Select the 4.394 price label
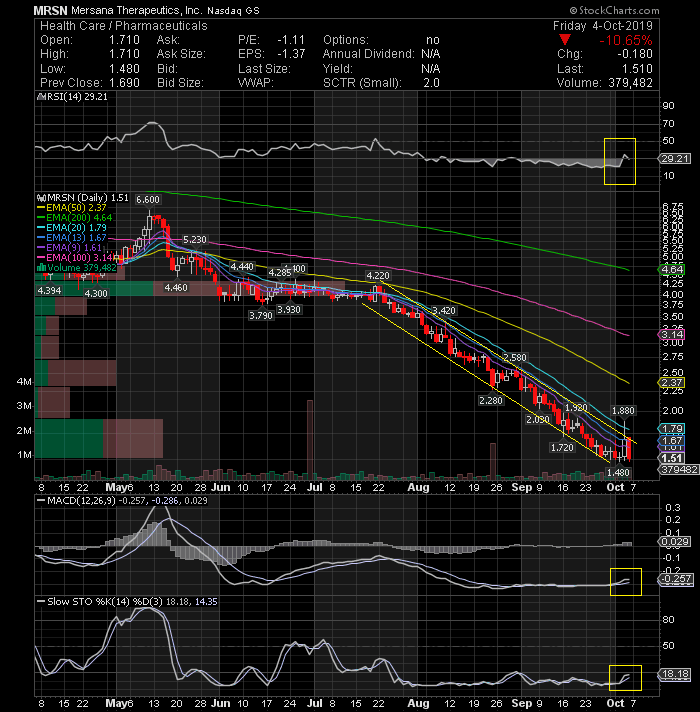Viewport: 700px width, 712px height. coord(49,291)
